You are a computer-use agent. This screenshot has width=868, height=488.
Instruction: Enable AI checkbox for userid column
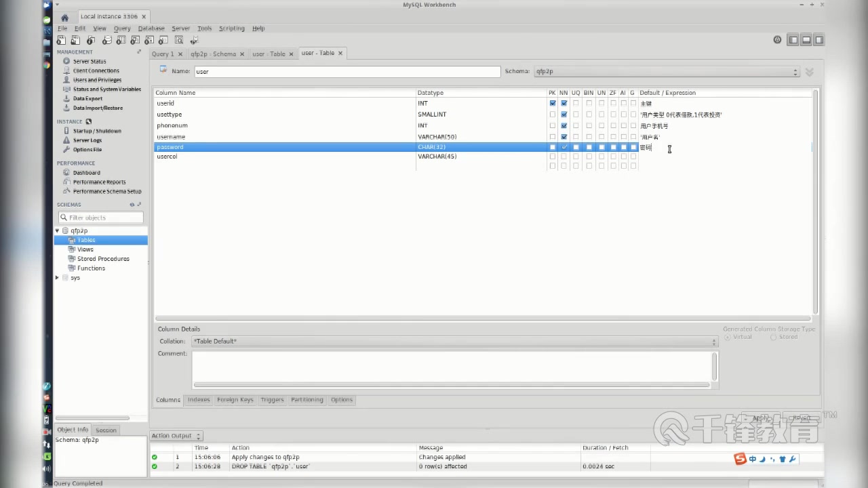pos(623,104)
